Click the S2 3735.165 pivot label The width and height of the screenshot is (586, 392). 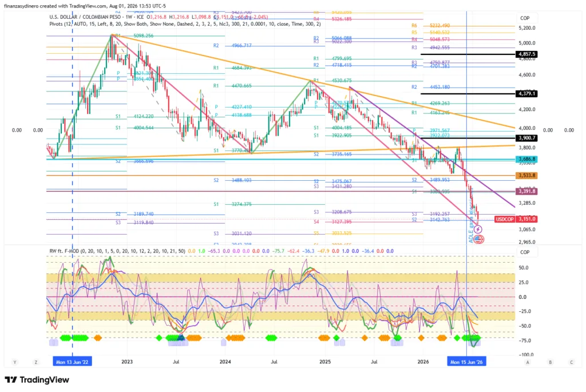332,154
